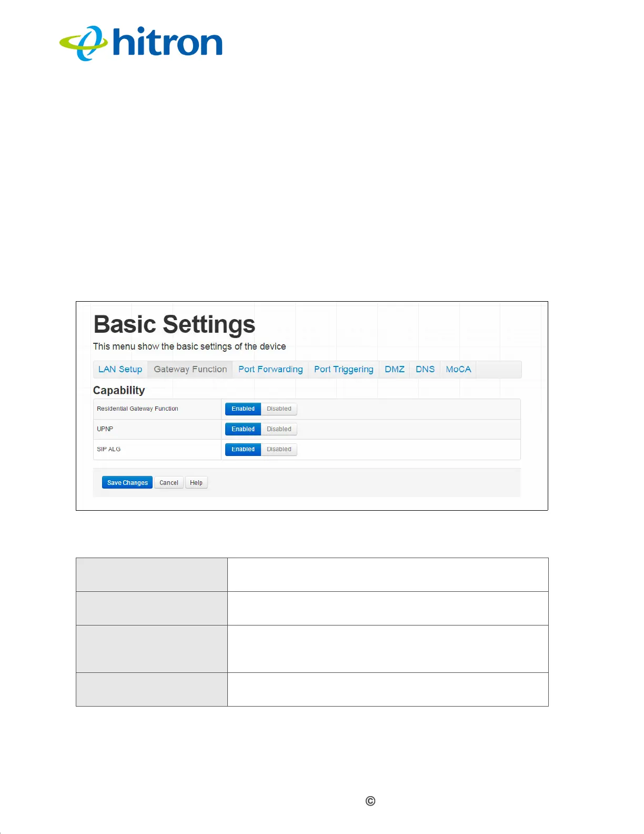Viewport: 644px width, 834px height.
Task: Click the copyright symbol in footer
Action: (370, 801)
